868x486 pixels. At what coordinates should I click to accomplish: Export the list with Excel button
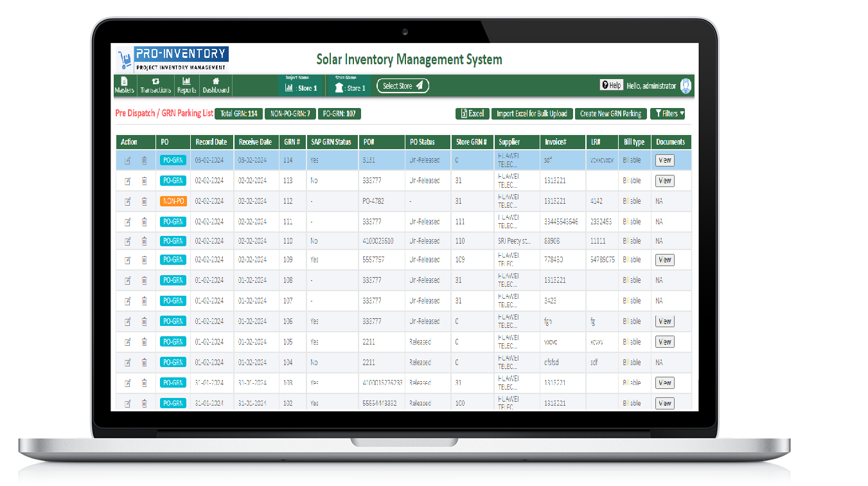coord(472,114)
